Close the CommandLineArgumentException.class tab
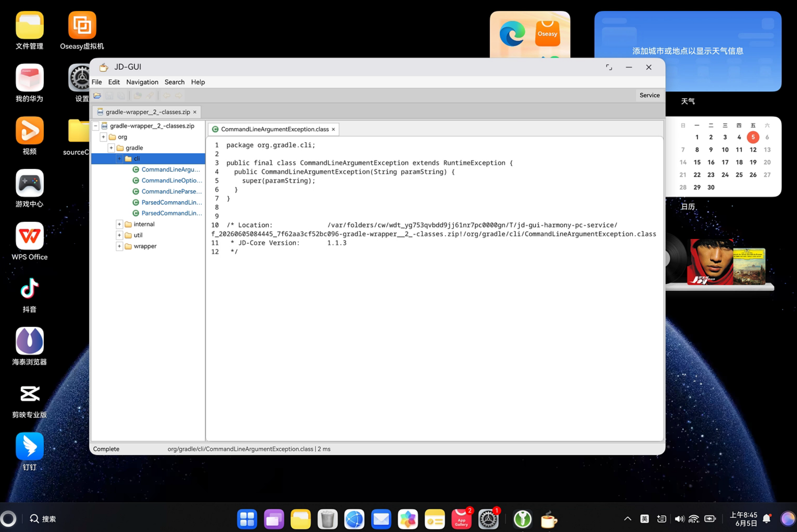The image size is (797, 532). 333,129
